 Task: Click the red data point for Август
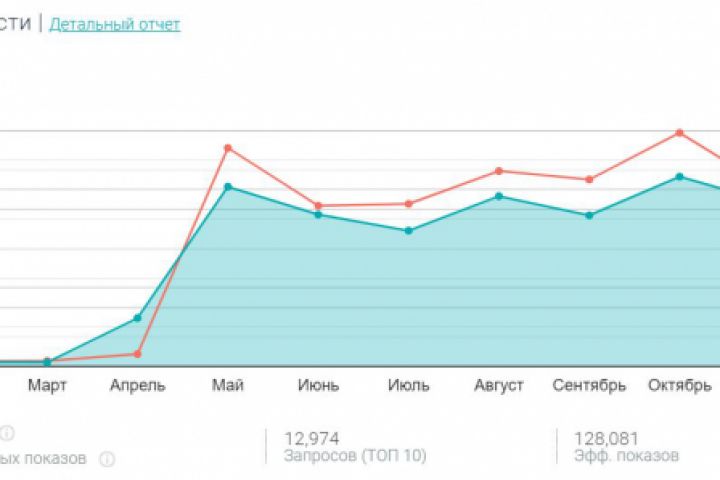(499, 171)
